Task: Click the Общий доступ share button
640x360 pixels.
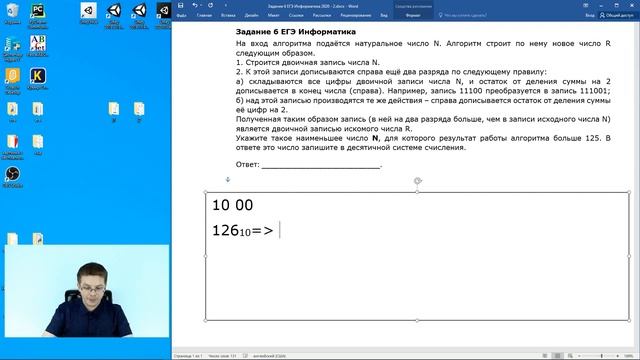Action: [616, 16]
